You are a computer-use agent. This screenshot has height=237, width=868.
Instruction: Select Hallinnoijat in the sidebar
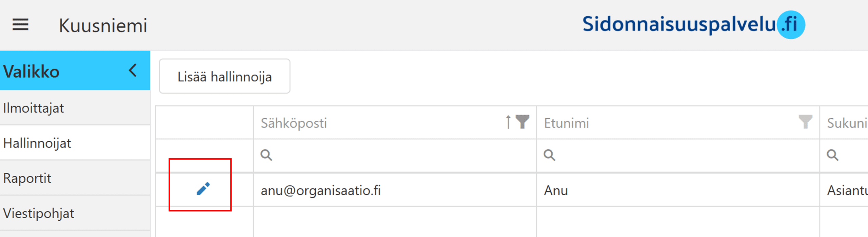point(37,143)
